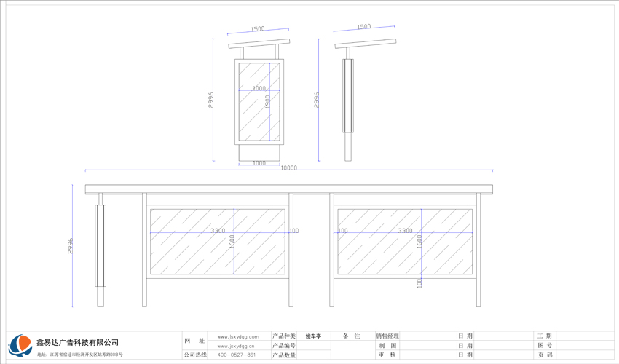Click the 审核 label cell

pyautogui.click(x=387, y=355)
